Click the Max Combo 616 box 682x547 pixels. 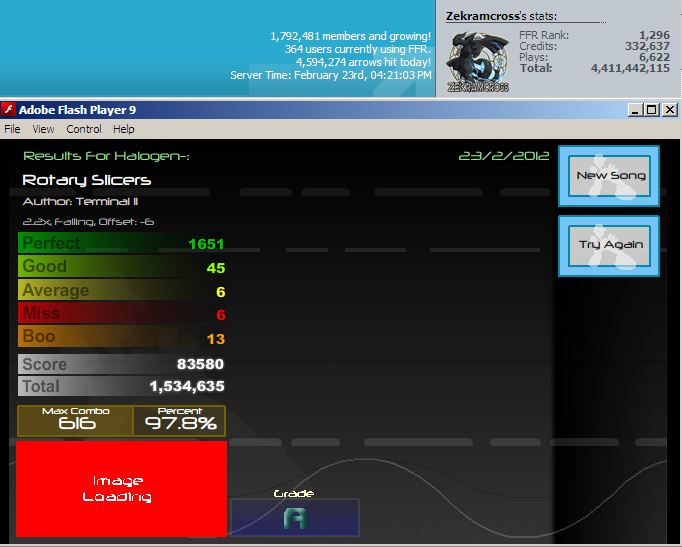click(75, 420)
